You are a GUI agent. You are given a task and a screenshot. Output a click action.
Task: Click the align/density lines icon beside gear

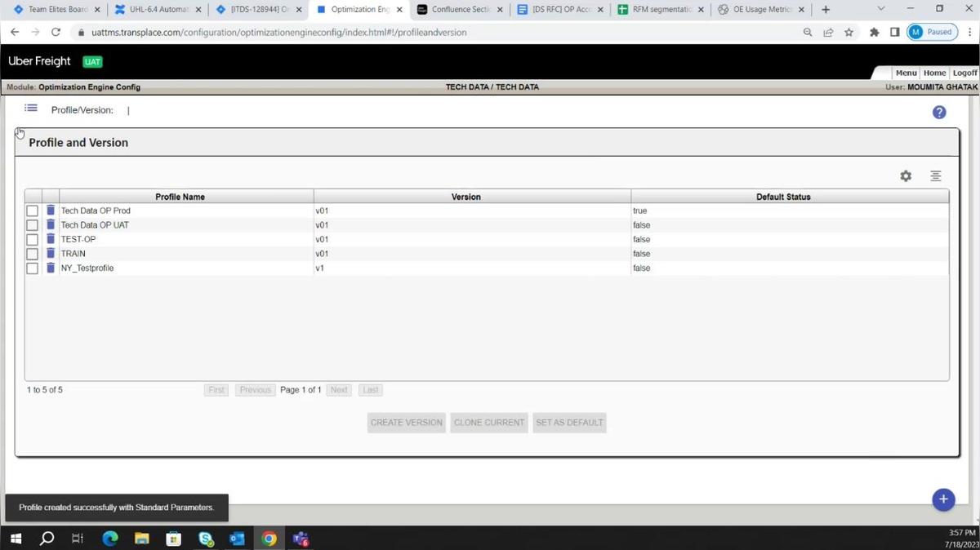(x=936, y=176)
